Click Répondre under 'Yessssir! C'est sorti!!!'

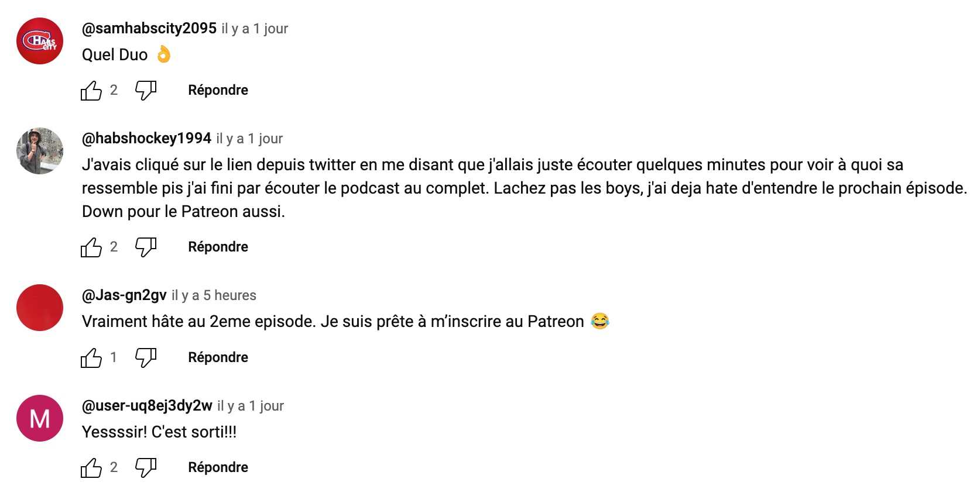pos(218,467)
